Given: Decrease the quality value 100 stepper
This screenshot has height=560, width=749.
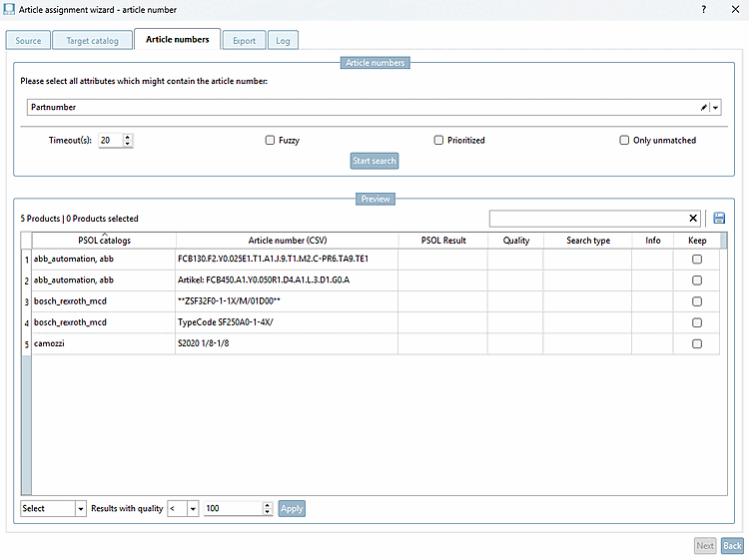Looking at the screenshot, I should pyautogui.click(x=267, y=512).
